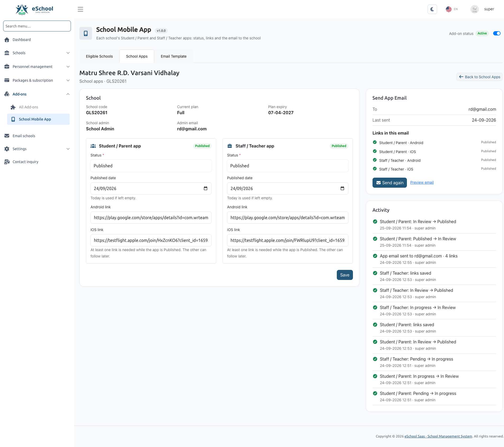Open Staff / Teacher app Status dropdown
Image resolution: width=504 pixels, height=447 pixels.
click(x=288, y=166)
